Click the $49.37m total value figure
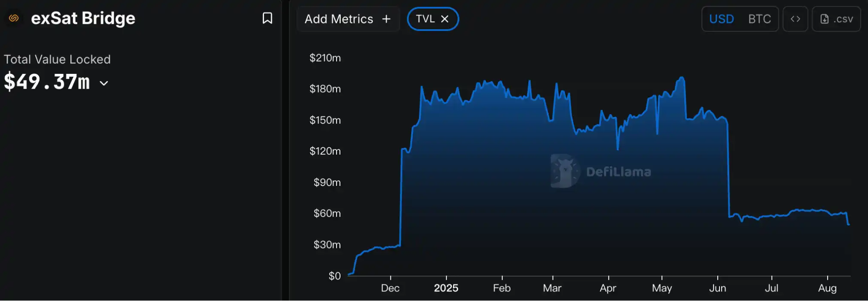The width and height of the screenshot is (868, 301). 47,82
